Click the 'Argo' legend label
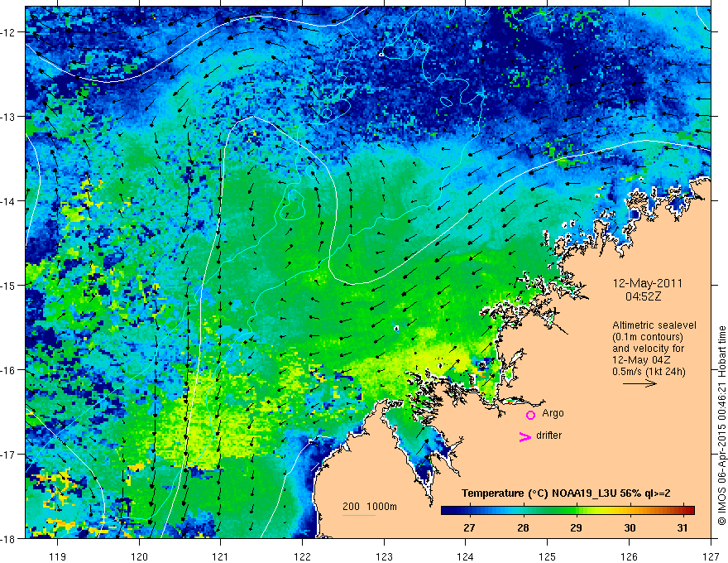728x563 pixels. tap(553, 413)
